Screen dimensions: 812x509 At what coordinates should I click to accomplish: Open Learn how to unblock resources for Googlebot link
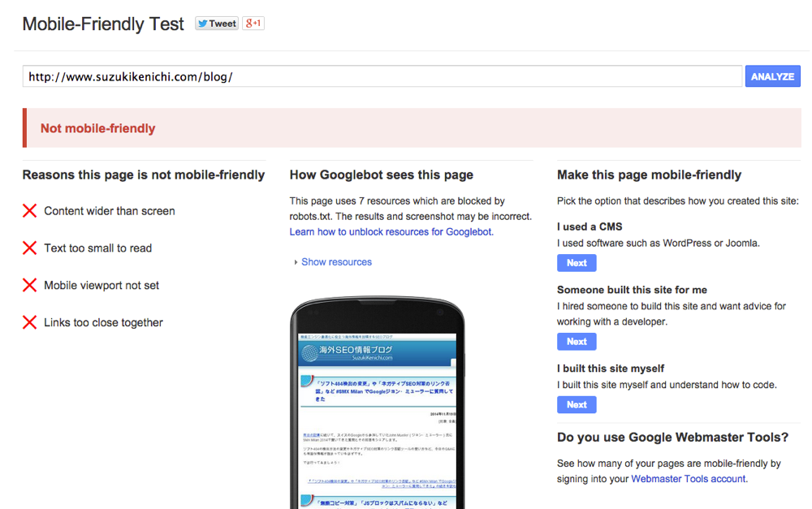coord(391,232)
